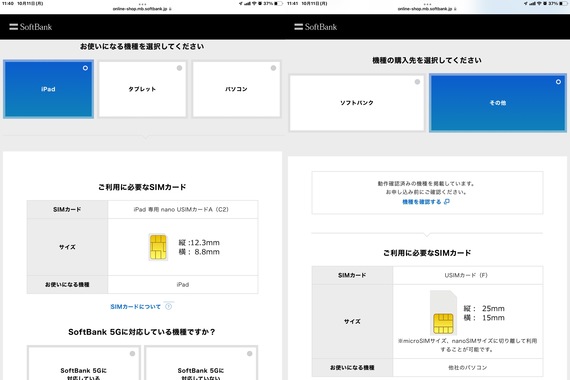Screen dimensions: 570x380
Task: Click the '機種の購入先を選択してください' heading
Action: pyautogui.click(x=427, y=60)
